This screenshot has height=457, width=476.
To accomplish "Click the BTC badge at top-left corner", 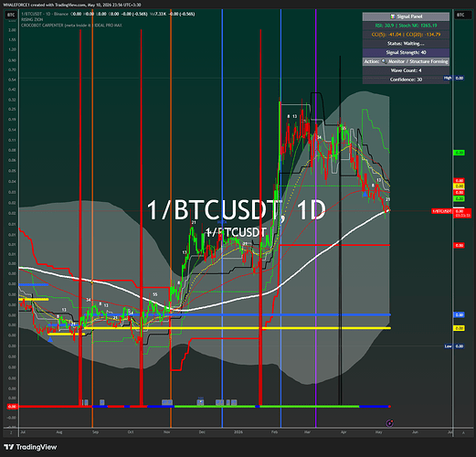I will click(x=11, y=15).
